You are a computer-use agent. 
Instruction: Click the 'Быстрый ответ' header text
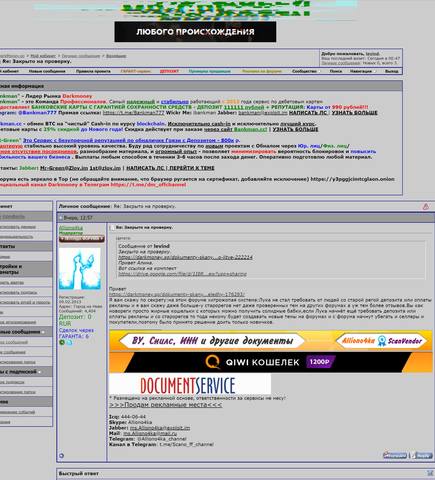(x=79, y=473)
